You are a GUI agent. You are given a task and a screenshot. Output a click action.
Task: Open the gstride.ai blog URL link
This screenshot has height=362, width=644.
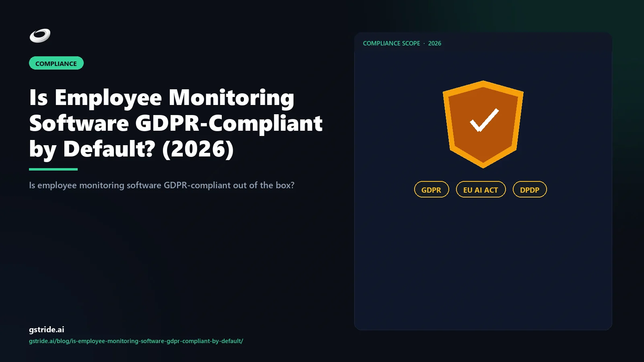coord(136,341)
